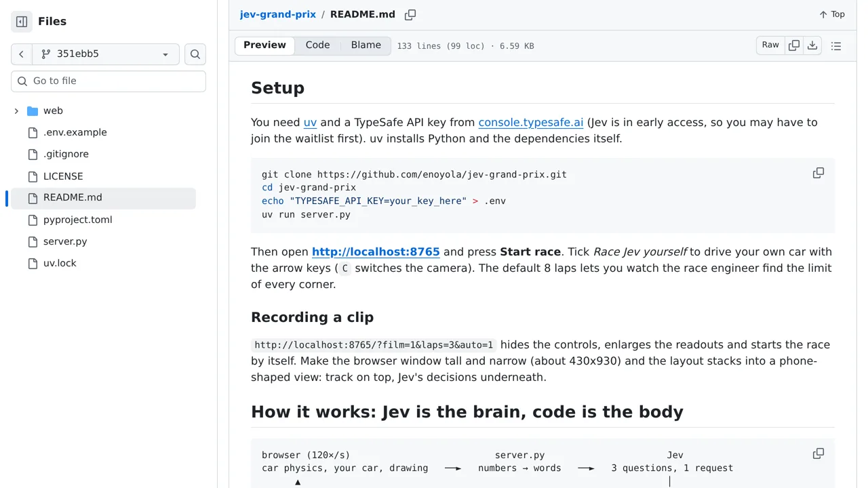Select the Preview tab
868x488 pixels.
click(264, 45)
